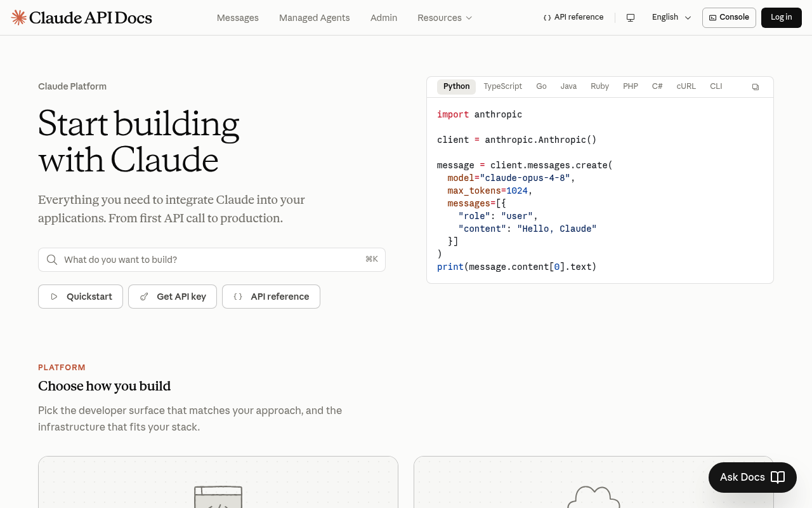Switch to the PHP code tab
Image resolution: width=812 pixels, height=508 pixels.
click(x=631, y=86)
